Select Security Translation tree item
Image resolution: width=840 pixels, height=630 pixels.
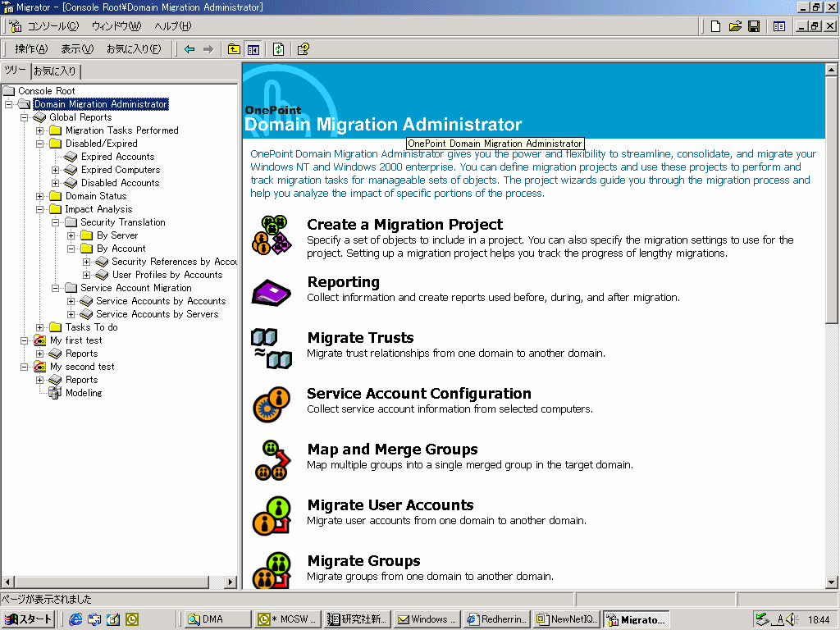[123, 222]
